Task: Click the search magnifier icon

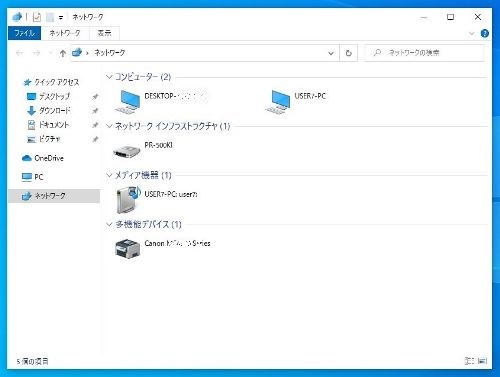Action: tap(377, 52)
